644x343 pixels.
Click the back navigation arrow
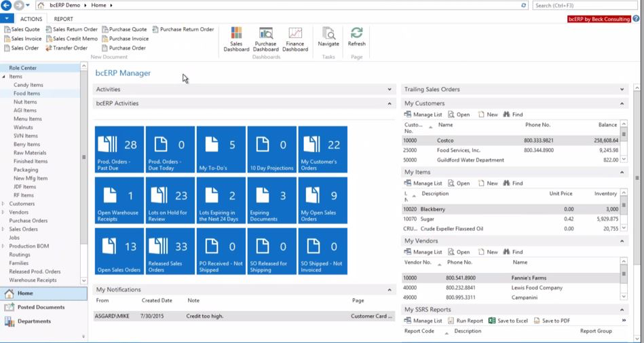click(x=6, y=5)
